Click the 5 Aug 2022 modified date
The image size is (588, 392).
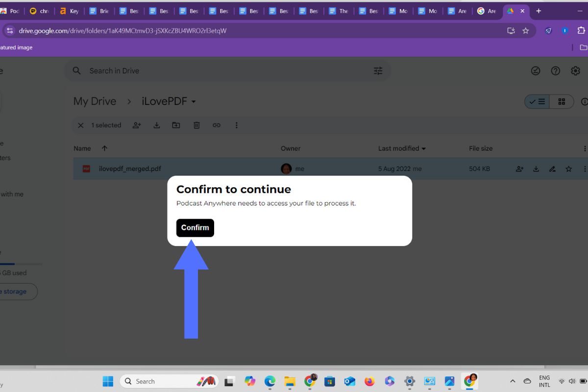394,169
